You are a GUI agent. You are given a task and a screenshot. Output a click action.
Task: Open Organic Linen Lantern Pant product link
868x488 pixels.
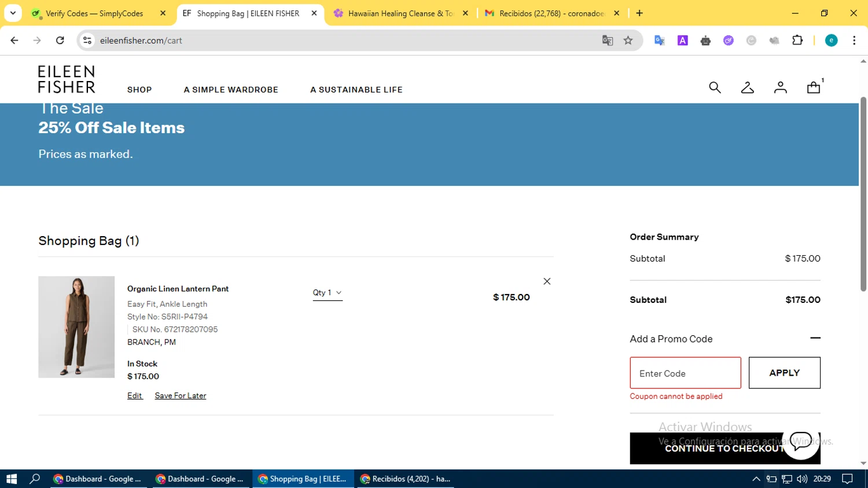pyautogui.click(x=178, y=289)
